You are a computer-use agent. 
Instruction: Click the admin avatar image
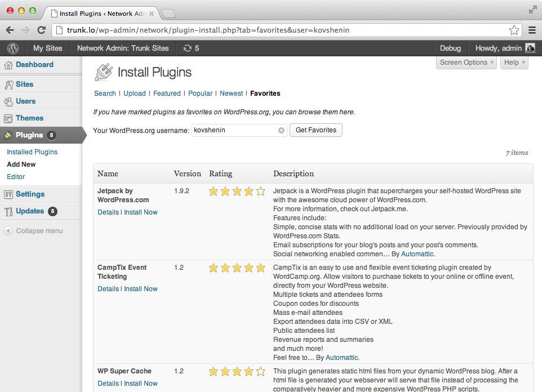[x=530, y=48]
